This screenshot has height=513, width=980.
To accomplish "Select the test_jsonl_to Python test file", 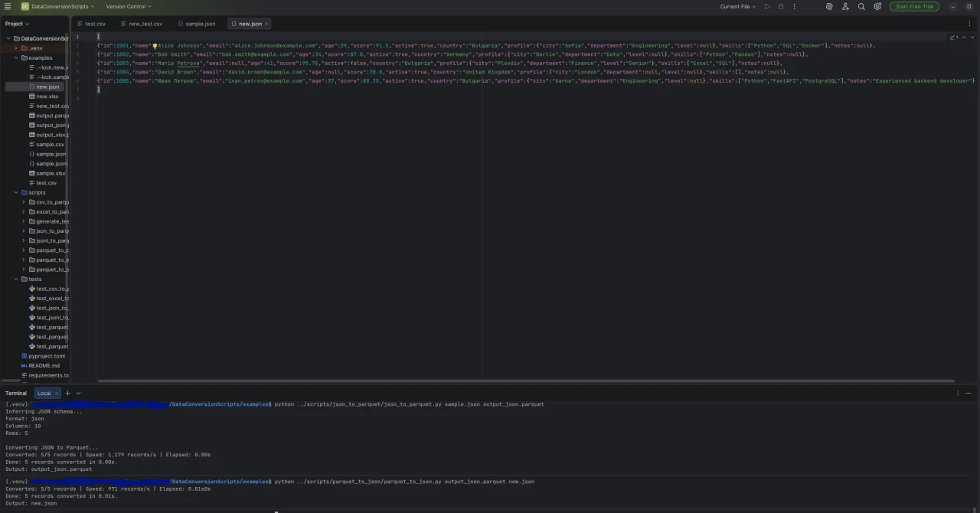I will 48,318.
